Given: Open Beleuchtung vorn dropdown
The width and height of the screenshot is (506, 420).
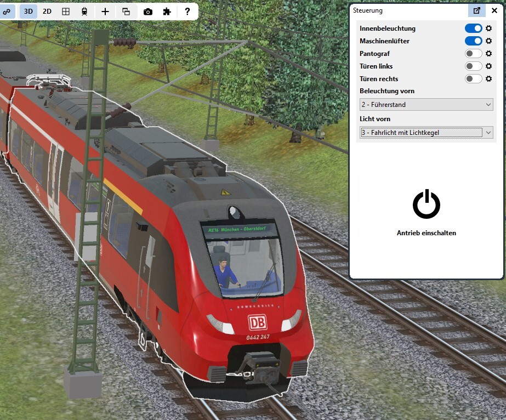Looking at the screenshot, I should tap(427, 105).
